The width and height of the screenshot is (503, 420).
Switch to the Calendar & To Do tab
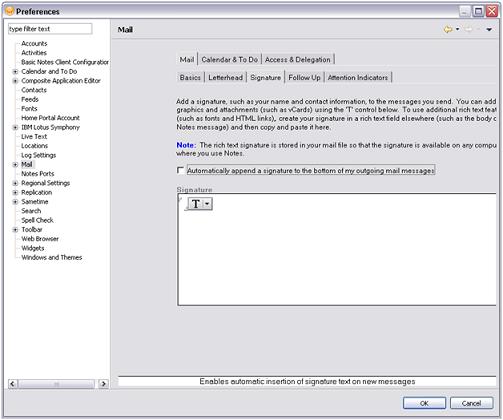230,60
